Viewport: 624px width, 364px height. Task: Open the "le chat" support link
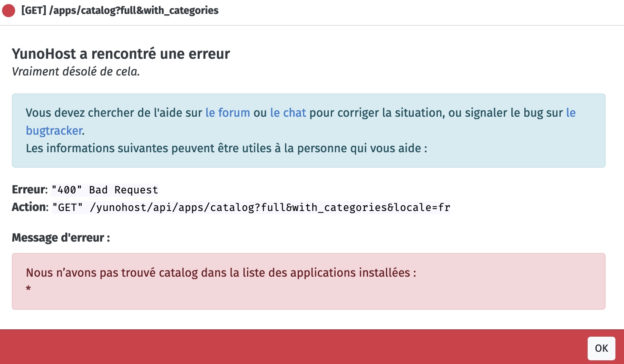point(288,113)
